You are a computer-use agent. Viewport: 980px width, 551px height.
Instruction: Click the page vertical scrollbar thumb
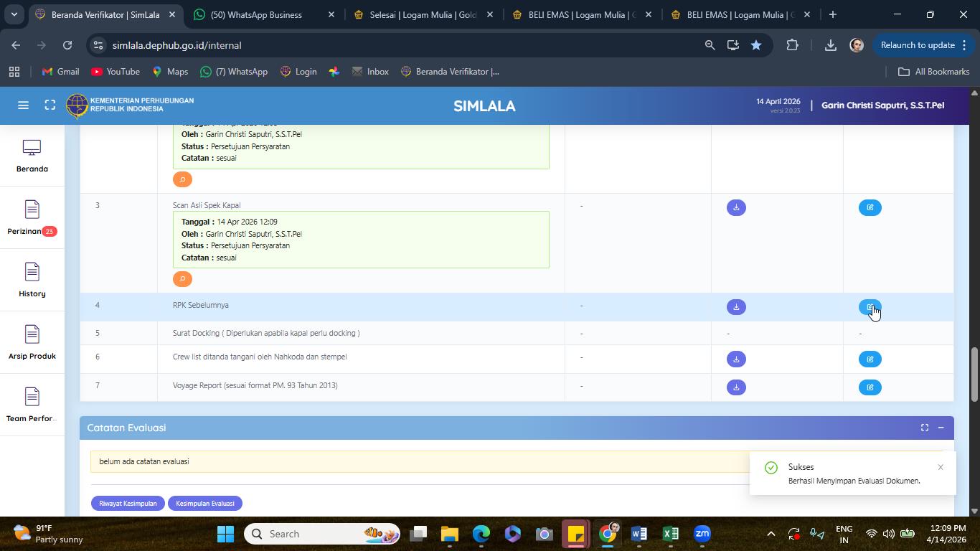[974, 375]
